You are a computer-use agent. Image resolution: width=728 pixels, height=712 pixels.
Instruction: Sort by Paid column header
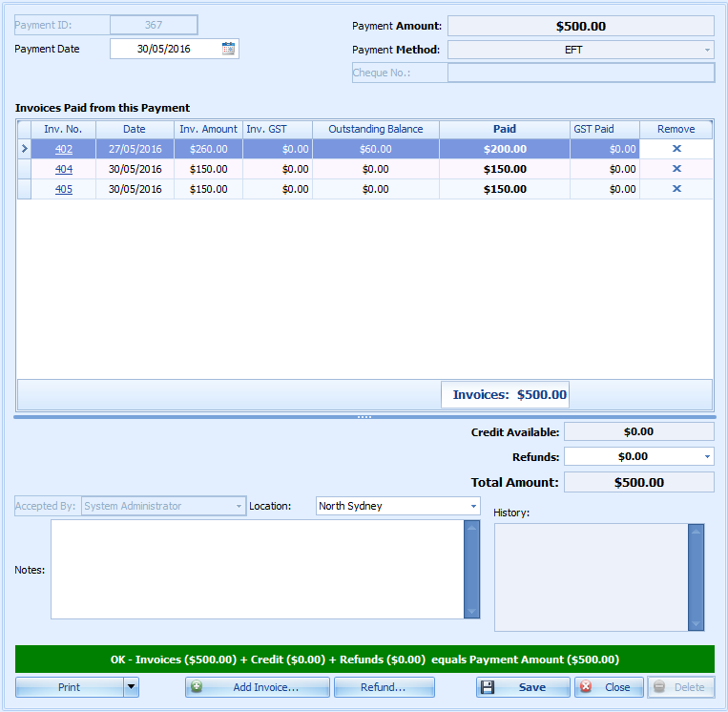(x=505, y=129)
